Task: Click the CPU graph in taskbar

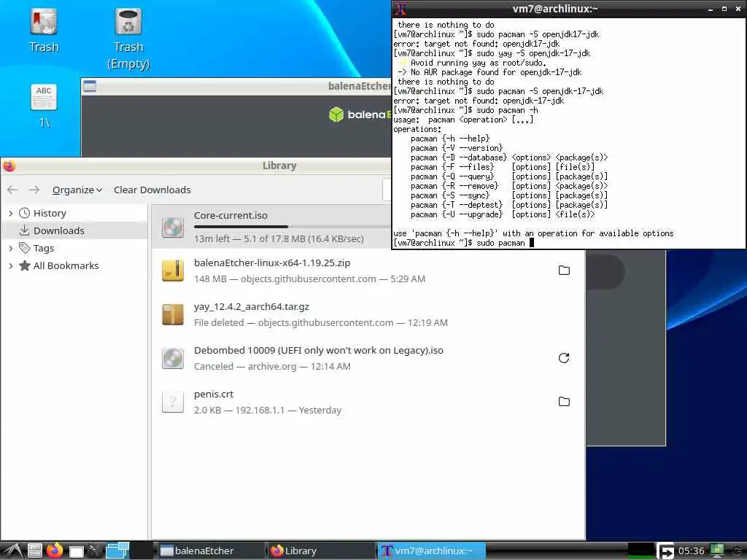Action: [x=640, y=551]
